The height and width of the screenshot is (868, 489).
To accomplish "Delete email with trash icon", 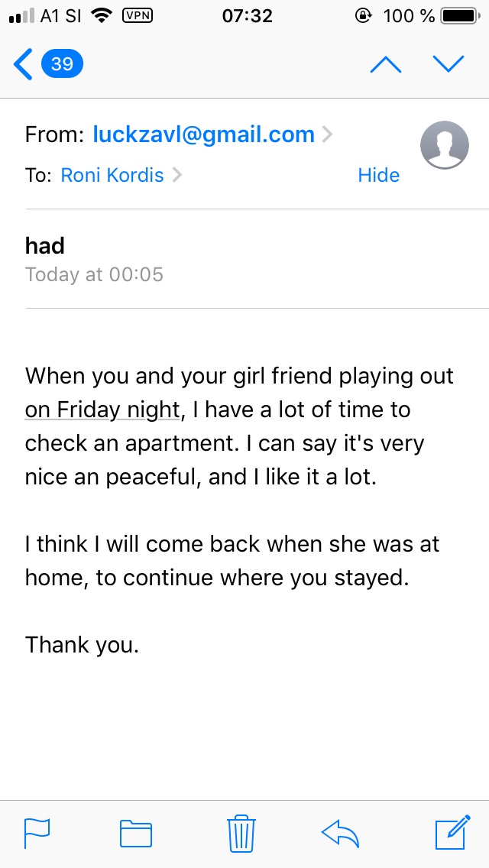I will 241,832.
